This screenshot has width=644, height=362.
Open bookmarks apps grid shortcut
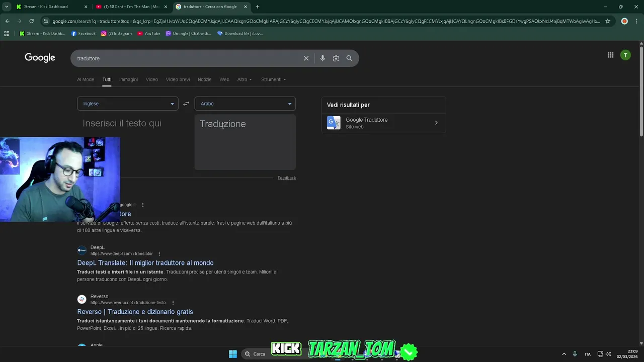7,34
